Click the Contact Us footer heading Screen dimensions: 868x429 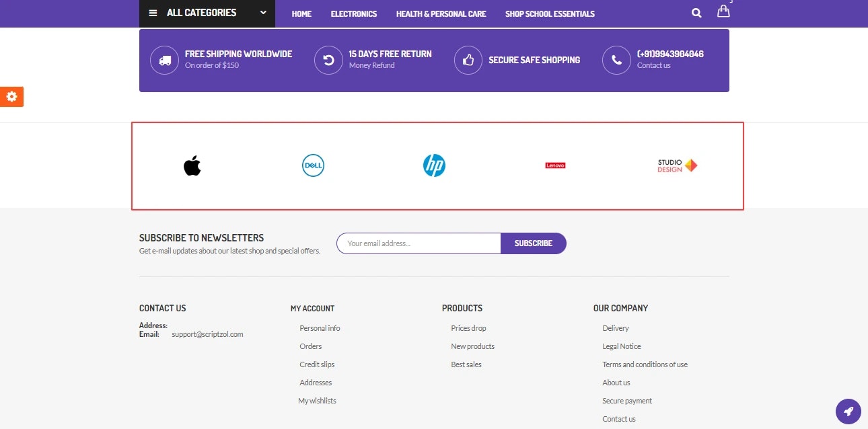point(162,309)
